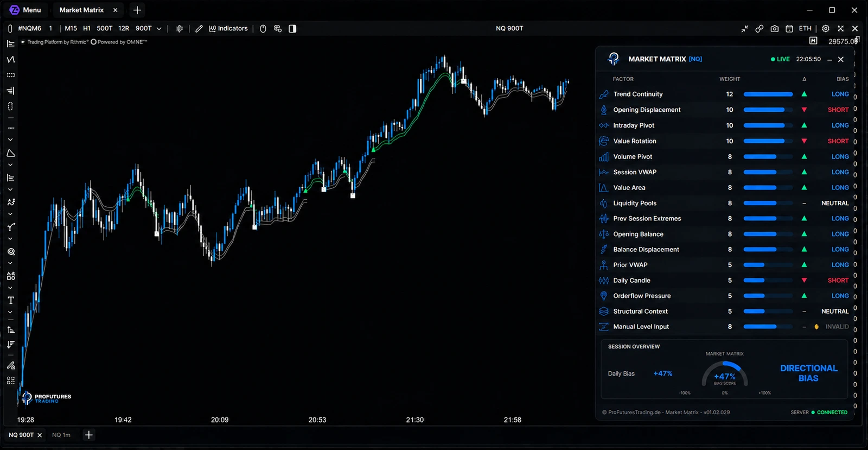
Task: Click the mouse mode icon in top toolbar
Action: (263, 28)
